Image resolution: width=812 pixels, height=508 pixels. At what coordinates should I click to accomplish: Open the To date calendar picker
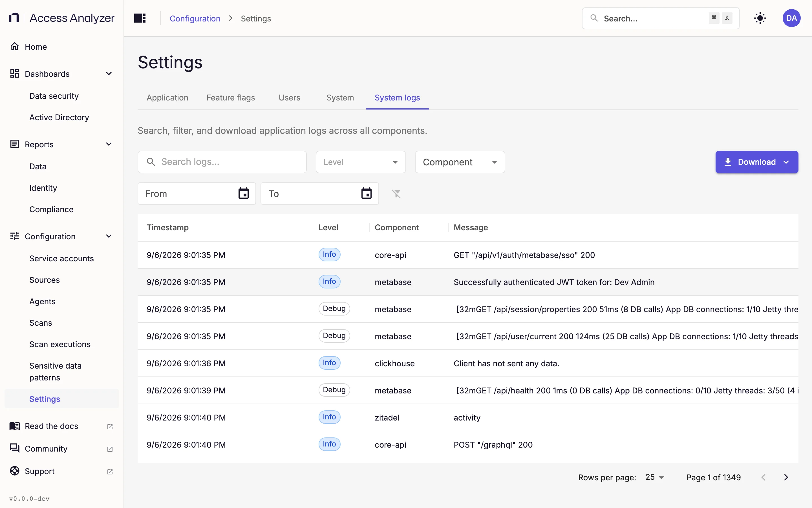(x=366, y=194)
